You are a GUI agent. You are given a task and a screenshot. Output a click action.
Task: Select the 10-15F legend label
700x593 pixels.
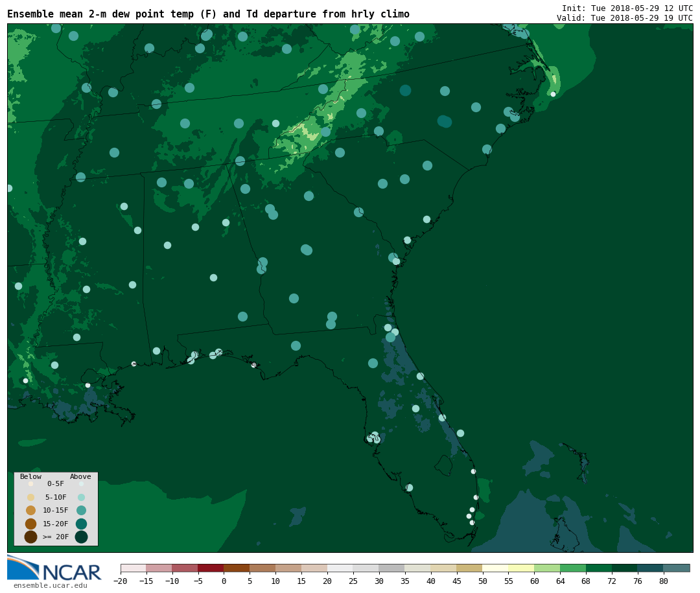pyautogui.click(x=56, y=511)
